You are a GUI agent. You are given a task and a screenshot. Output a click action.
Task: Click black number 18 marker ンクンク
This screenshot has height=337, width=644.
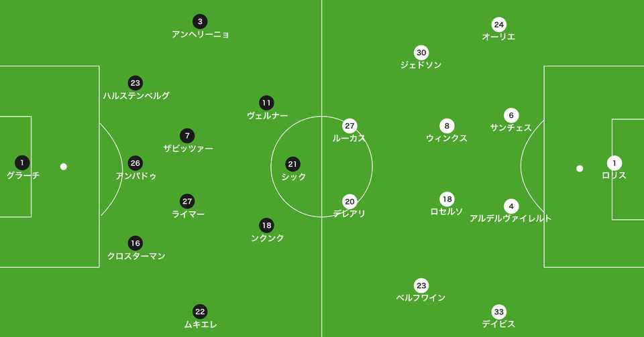tap(267, 225)
